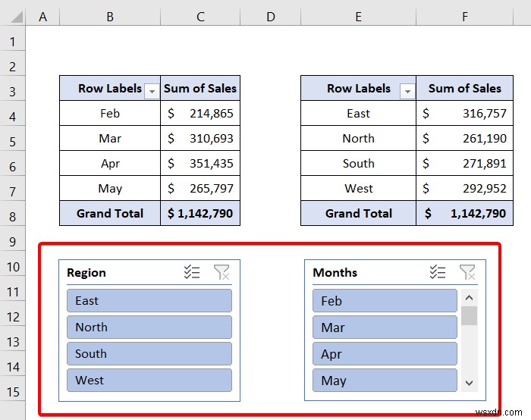Click the Months slicer scrollbar thumb
Screen dimensions: 531x420
(x=469, y=316)
